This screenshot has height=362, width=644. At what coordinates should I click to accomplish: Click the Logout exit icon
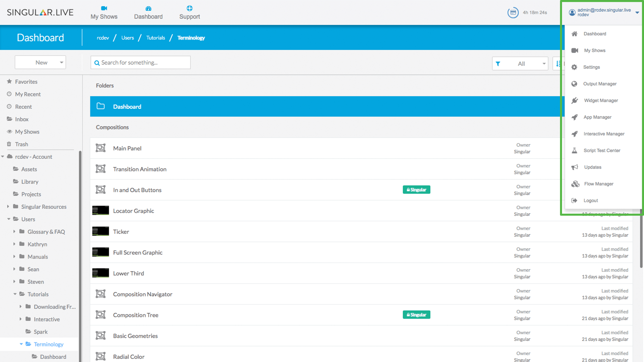point(574,200)
